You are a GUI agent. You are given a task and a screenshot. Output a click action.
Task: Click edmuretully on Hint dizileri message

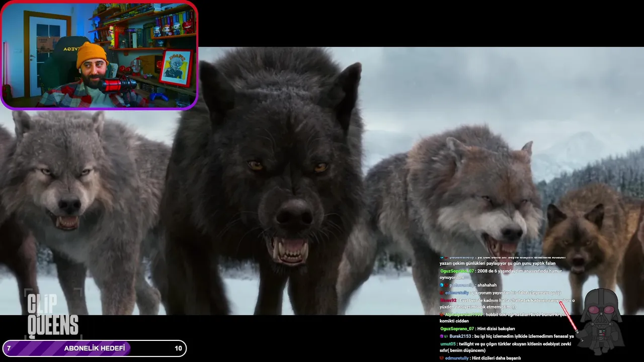(457, 358)
